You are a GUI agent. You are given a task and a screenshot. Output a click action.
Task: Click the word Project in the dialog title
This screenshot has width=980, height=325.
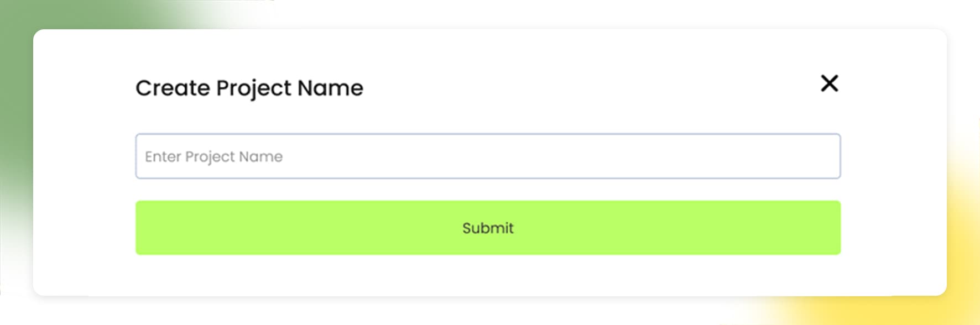[253, 89]
